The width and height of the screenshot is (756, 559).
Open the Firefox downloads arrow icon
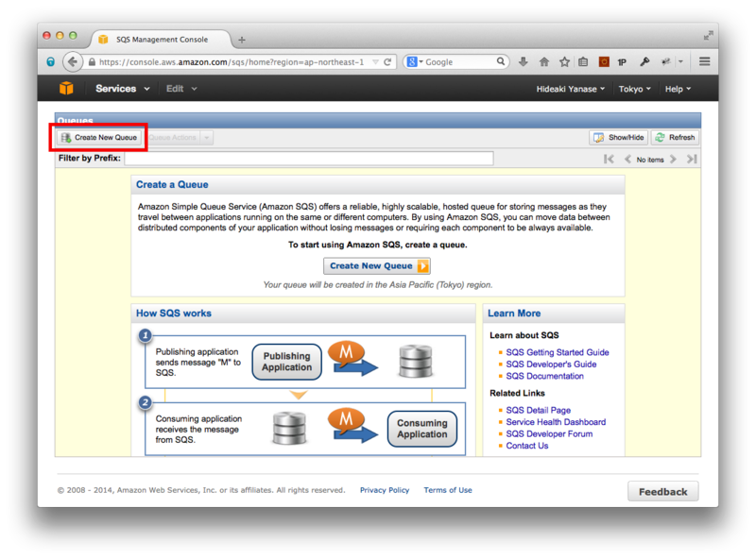(x=524, y=61)
